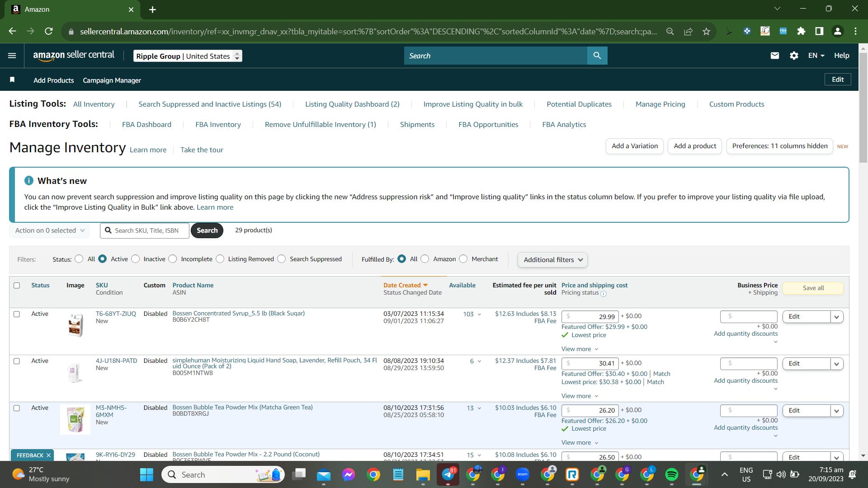The height and width of the screenshot is (488, 868).
Task: Open the FBA Dashboard tool
Action: 146,124
